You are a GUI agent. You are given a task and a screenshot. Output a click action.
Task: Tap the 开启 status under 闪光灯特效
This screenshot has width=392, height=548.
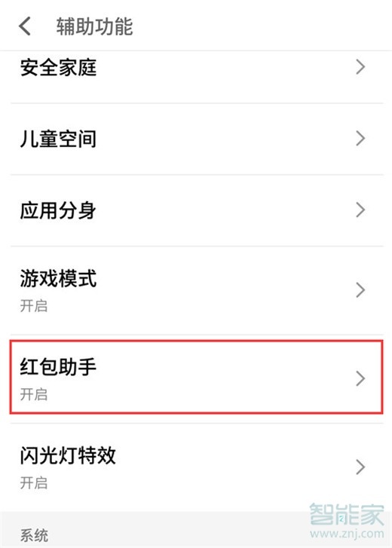[34, 483]
